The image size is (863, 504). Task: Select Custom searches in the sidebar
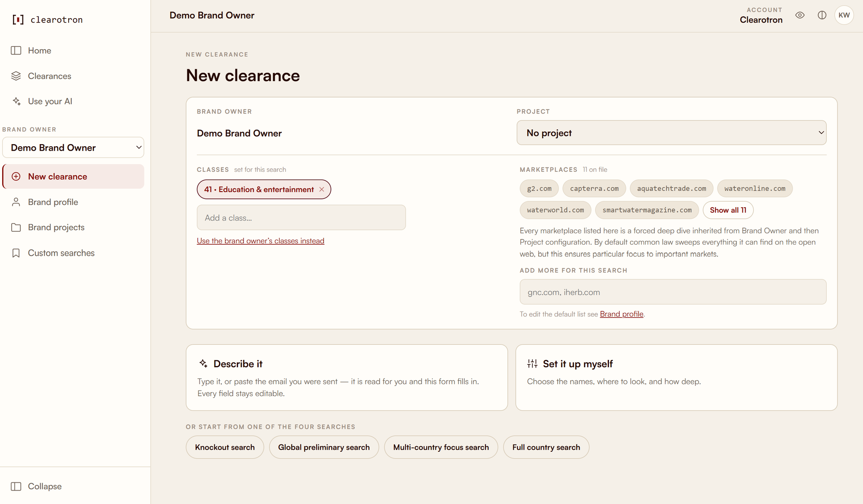coord(73,253)
